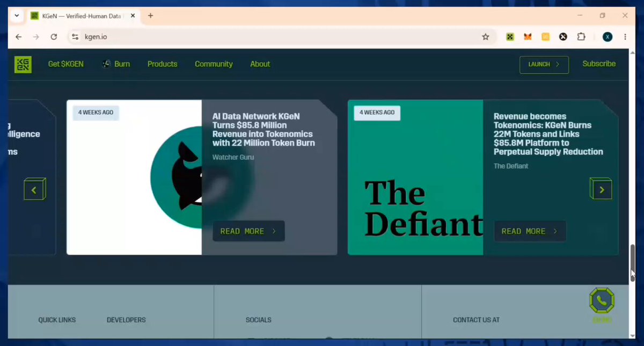The height and width of the screenshot is (346, 644).
Task: Open the yellow square extension icon
Action: [545, 37]
